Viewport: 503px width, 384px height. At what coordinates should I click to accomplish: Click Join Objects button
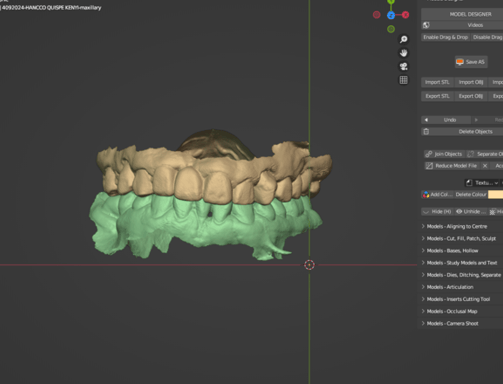coord(444,154)
